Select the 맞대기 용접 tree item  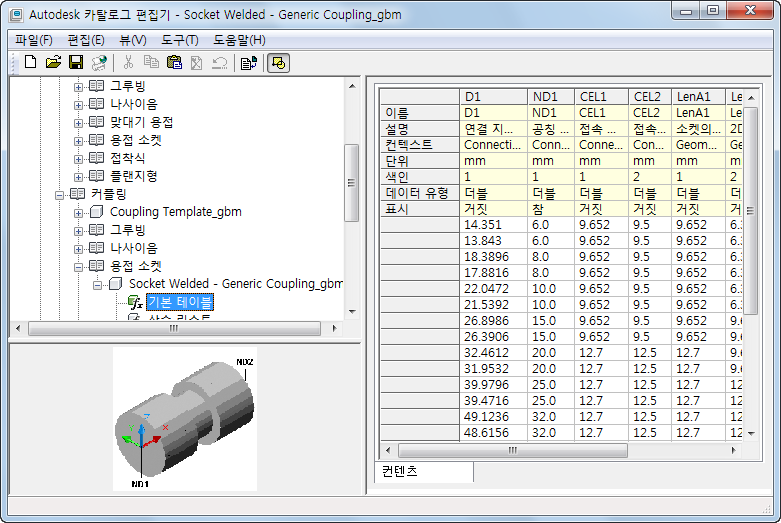click(141, 122)
